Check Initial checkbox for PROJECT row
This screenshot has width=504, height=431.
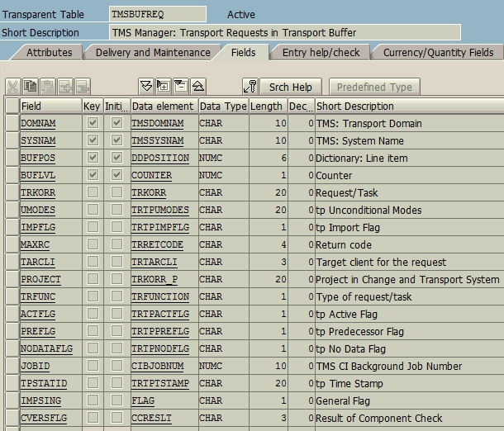[116, 279]
